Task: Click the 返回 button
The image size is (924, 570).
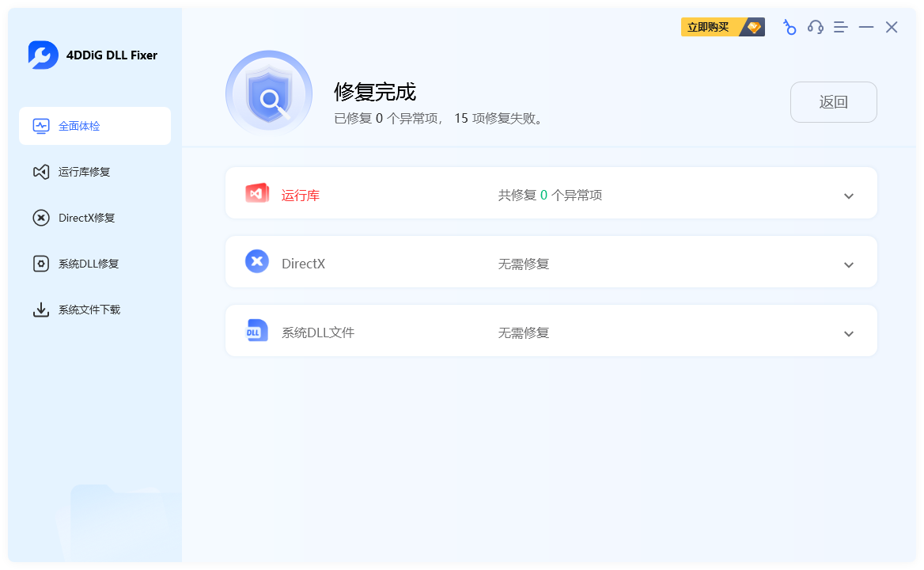Action: point(833,102)
